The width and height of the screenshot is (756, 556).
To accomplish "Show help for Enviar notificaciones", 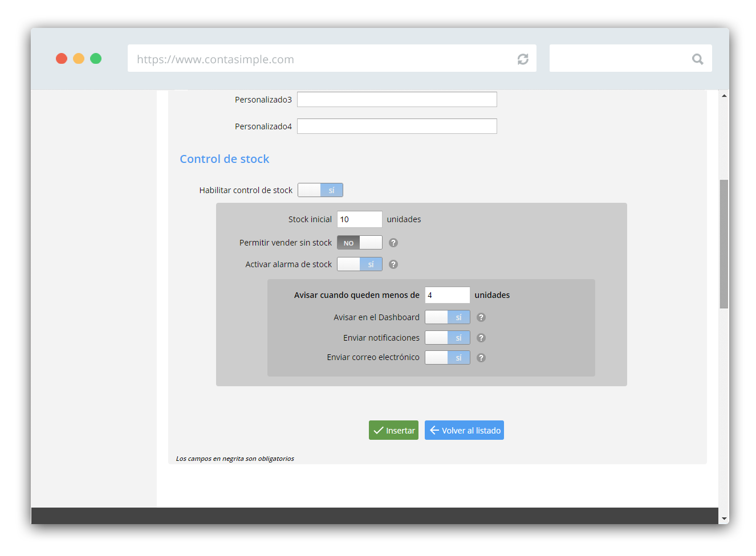I will click(481, 338).
